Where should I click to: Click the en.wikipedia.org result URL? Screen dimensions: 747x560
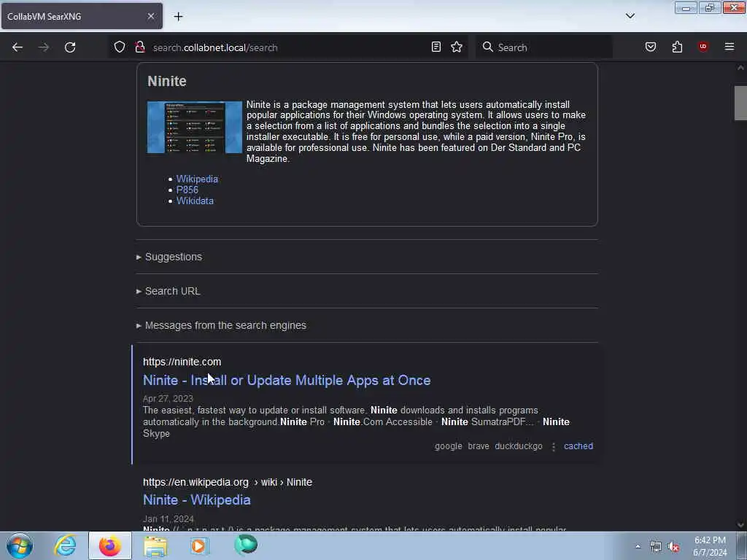(228, 483)
